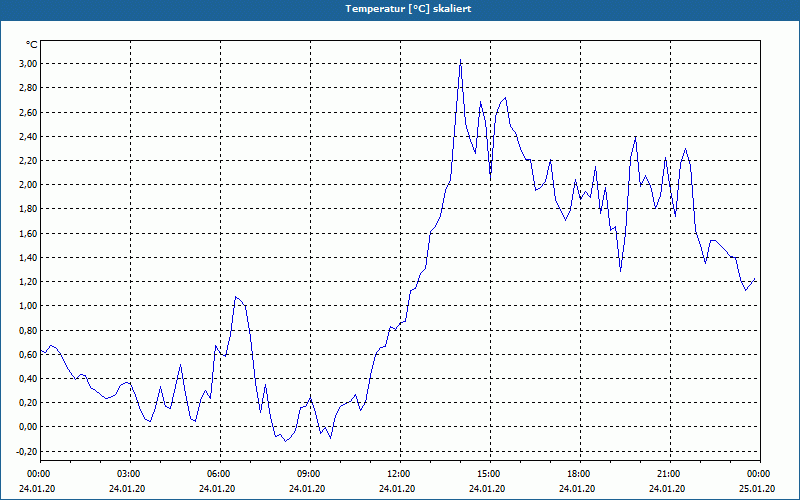Click the 00:00 label above 25.01.20

coord(758,474)
